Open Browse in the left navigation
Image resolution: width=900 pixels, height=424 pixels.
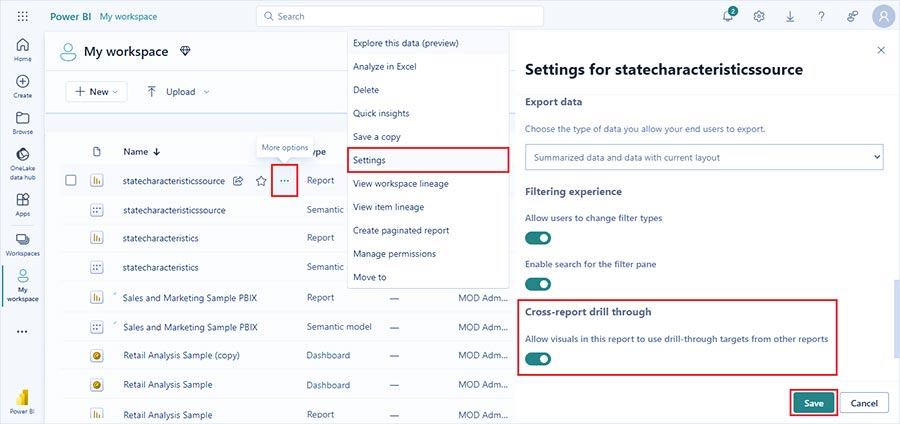tap(22, 123)
